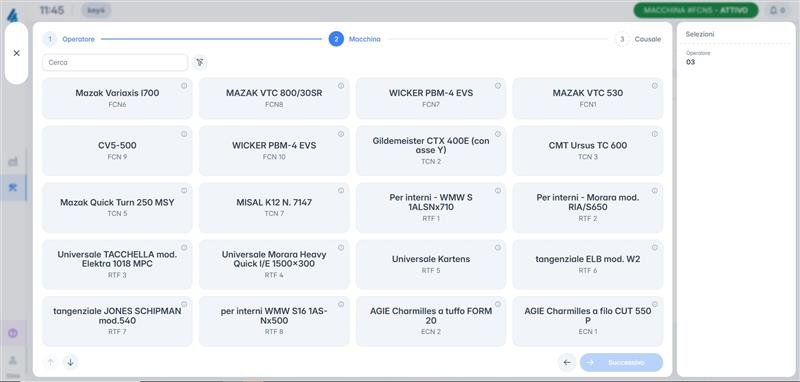Click the pill badge beside the clock

tap(96, 10)
